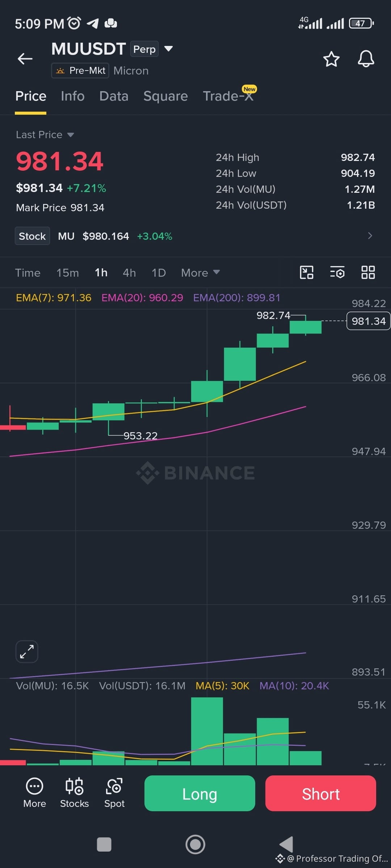Tap the back arrow
The image size is (391, 868).
[25, 59]
